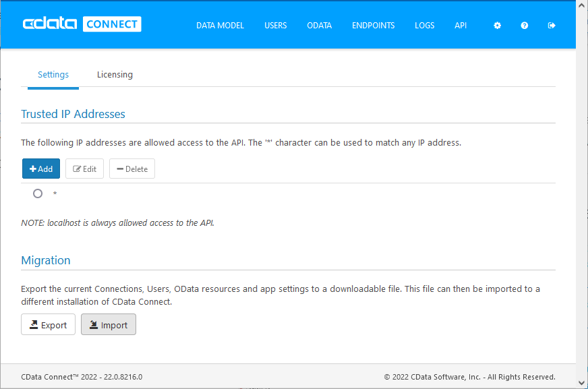Click the help question mark icon

(525, 26)
